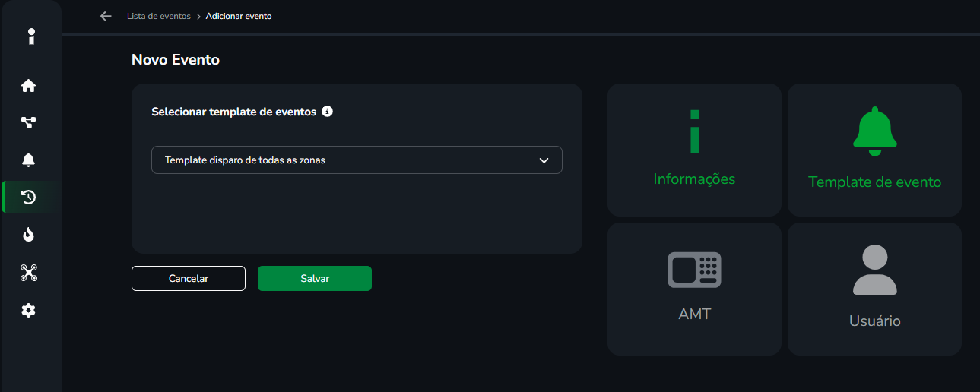
Task: Navigate to Lista de eventos breadcrumb
Action: click(x=159, y=16)
